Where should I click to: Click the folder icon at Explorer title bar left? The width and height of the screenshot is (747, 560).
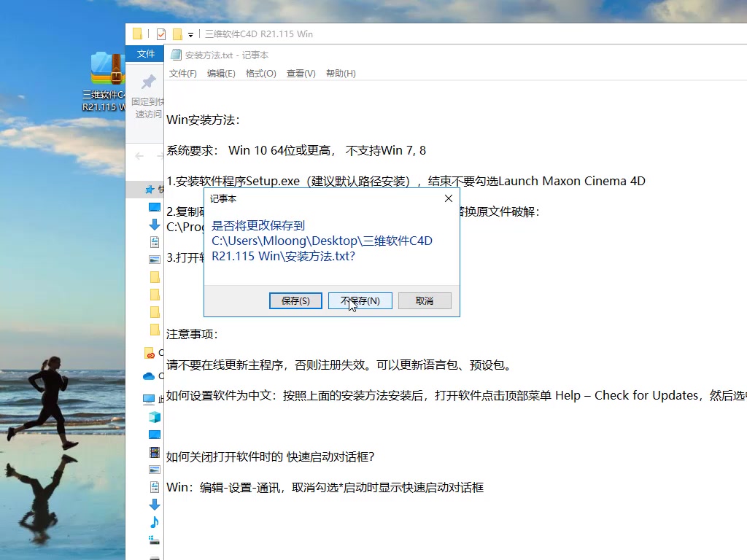click(x=138, y=34)
